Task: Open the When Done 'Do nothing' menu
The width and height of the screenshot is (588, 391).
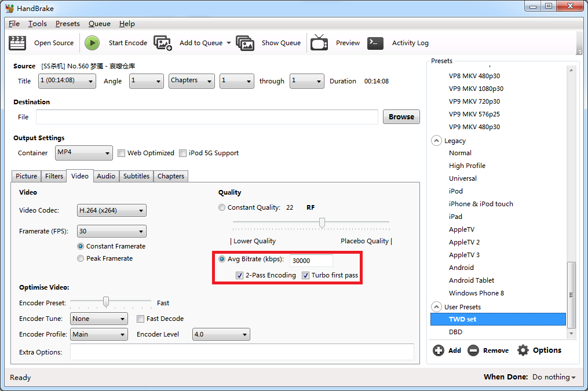Action: pos(554,377)
